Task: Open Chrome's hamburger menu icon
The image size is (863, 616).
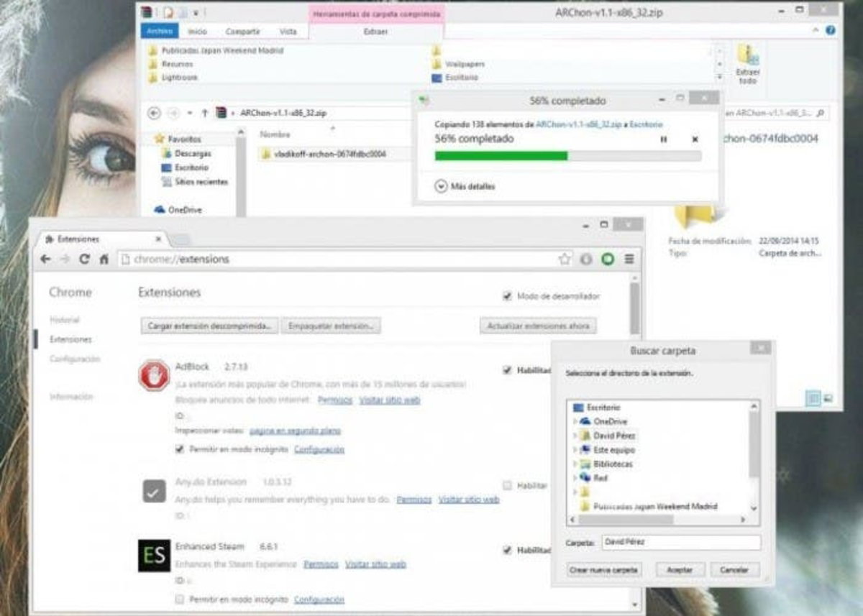Action: (x=629, y=259)
